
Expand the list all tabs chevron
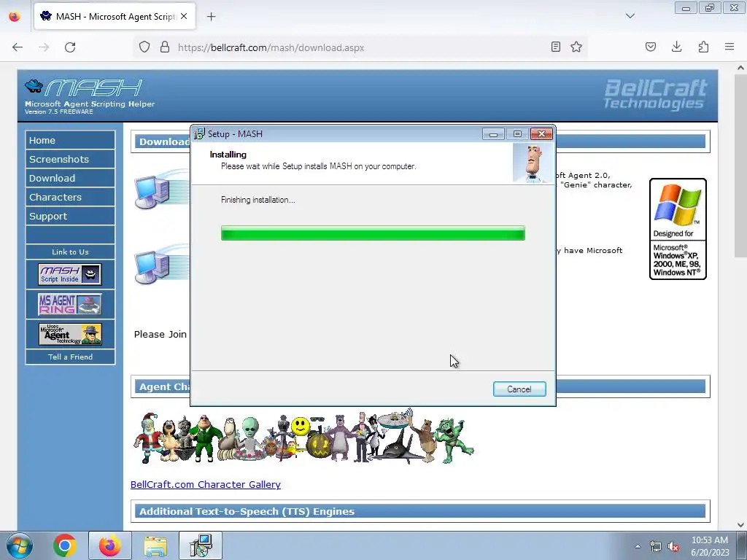click(x=630, y=16)
